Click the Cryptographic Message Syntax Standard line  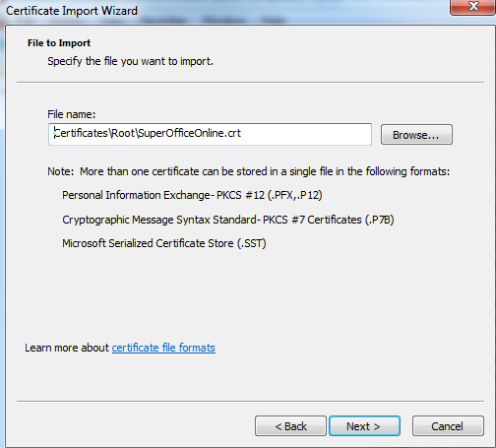tap(228, 220)
